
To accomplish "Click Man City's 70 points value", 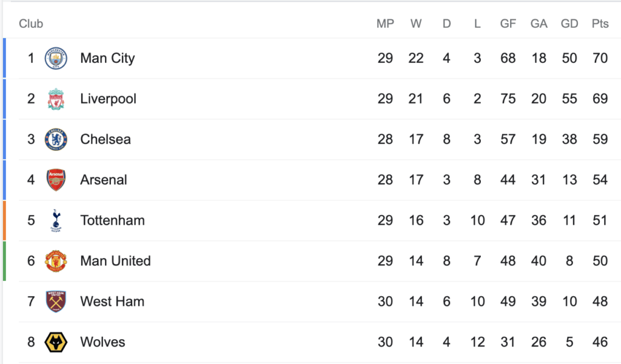I will [600, 58].
